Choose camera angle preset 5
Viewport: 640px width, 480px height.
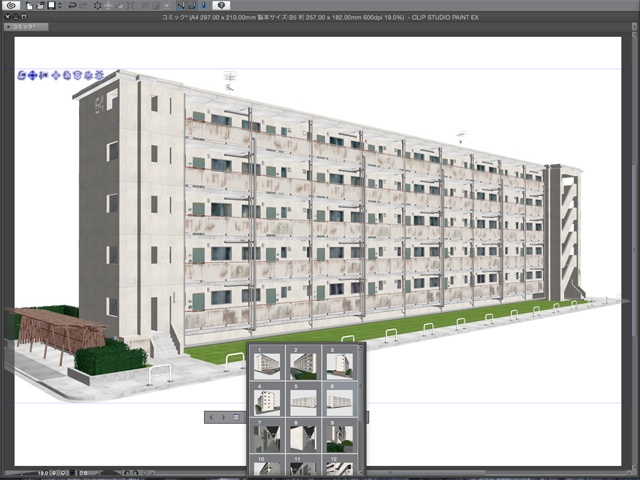pos(303,399)
